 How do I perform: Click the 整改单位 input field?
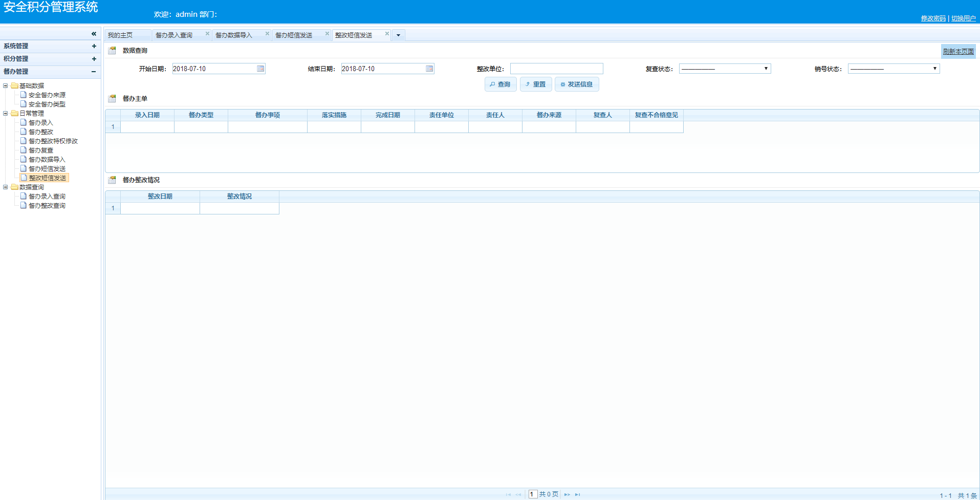[556, 69]
